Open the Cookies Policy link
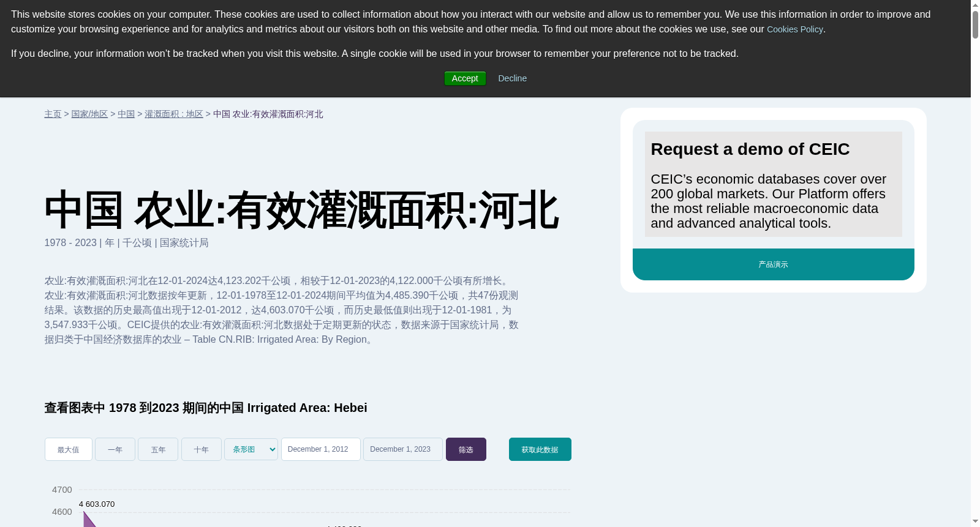This screenshot has width=980, height=527. tap(794, 29)
